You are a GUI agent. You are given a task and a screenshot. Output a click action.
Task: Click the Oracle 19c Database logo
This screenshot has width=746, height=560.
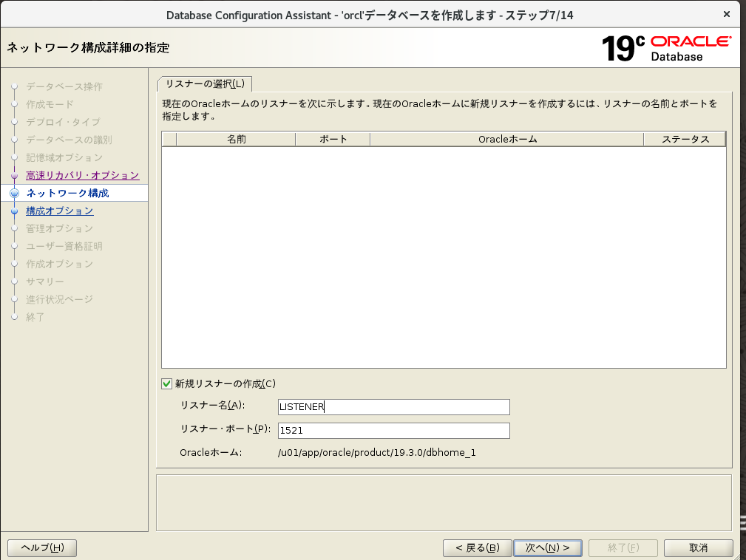[x=667, y=48]
